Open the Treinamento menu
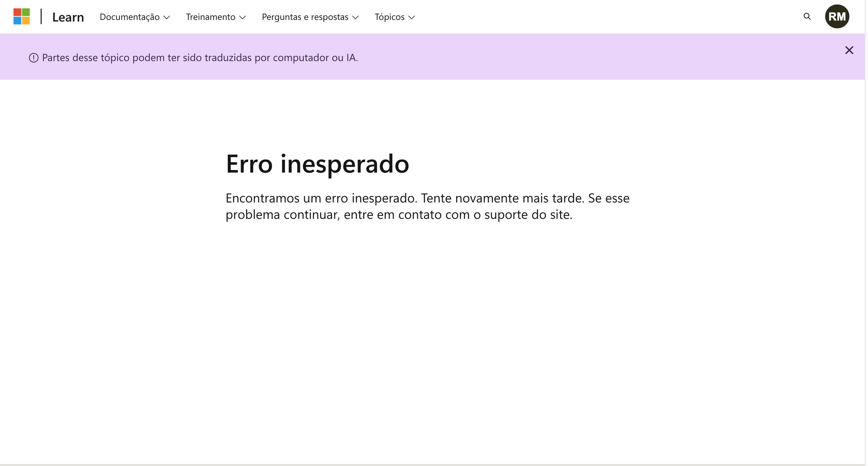This screenshot has height=466, width=868. click(x=211, y=17)
